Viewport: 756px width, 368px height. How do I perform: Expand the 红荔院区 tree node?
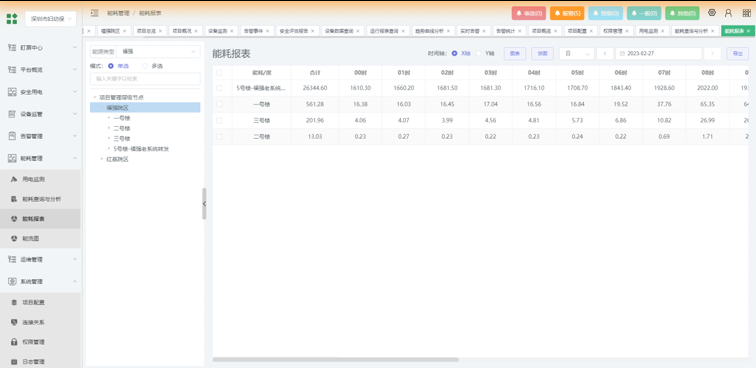click(x=102, y=159)
